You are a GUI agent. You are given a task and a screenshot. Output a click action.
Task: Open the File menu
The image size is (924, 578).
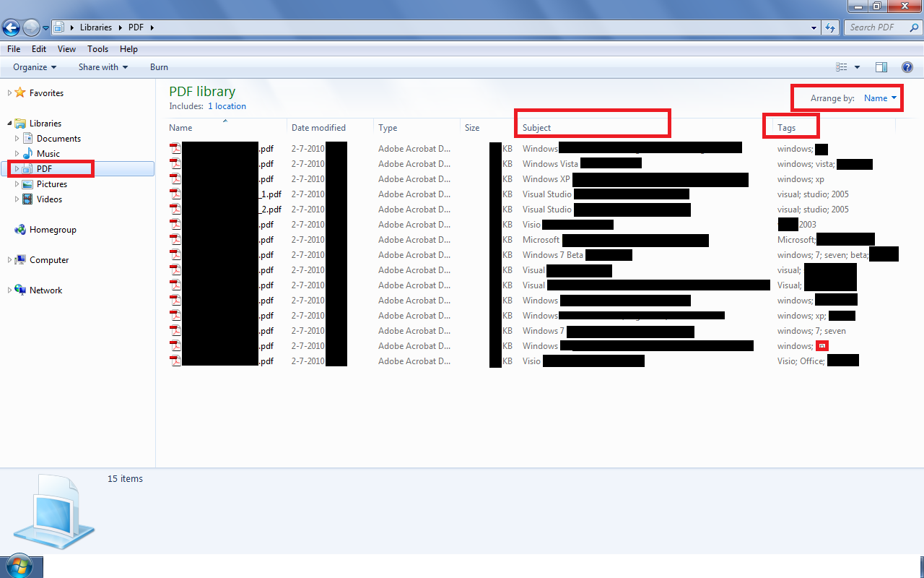pos(14,49)
